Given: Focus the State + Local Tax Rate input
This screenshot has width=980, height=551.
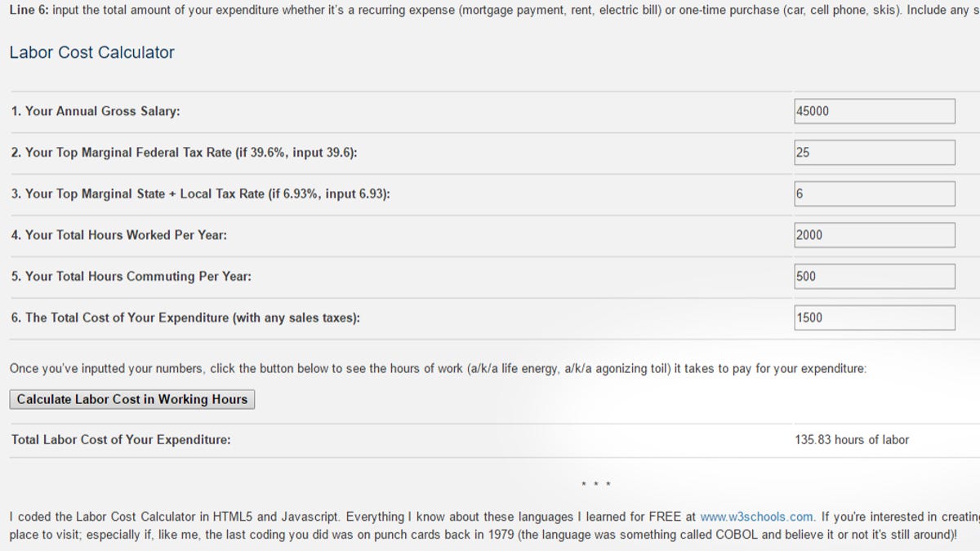Looking at the screenshot, I should tap(875, 193).
